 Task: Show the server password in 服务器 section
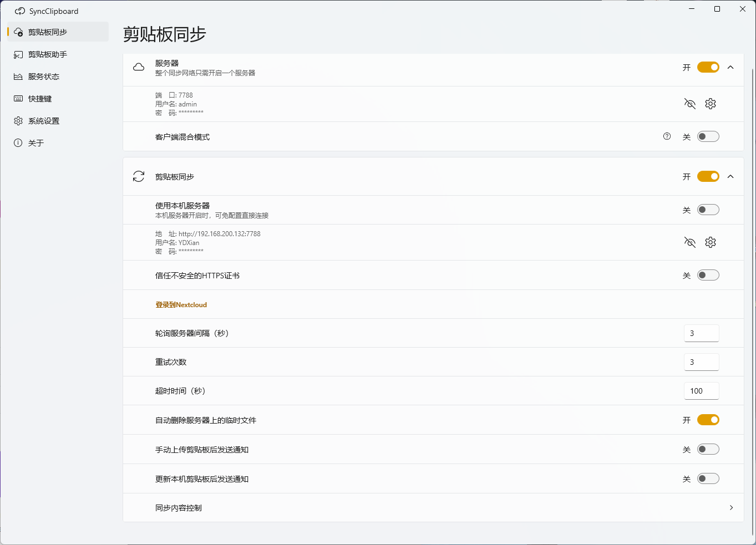689,104
